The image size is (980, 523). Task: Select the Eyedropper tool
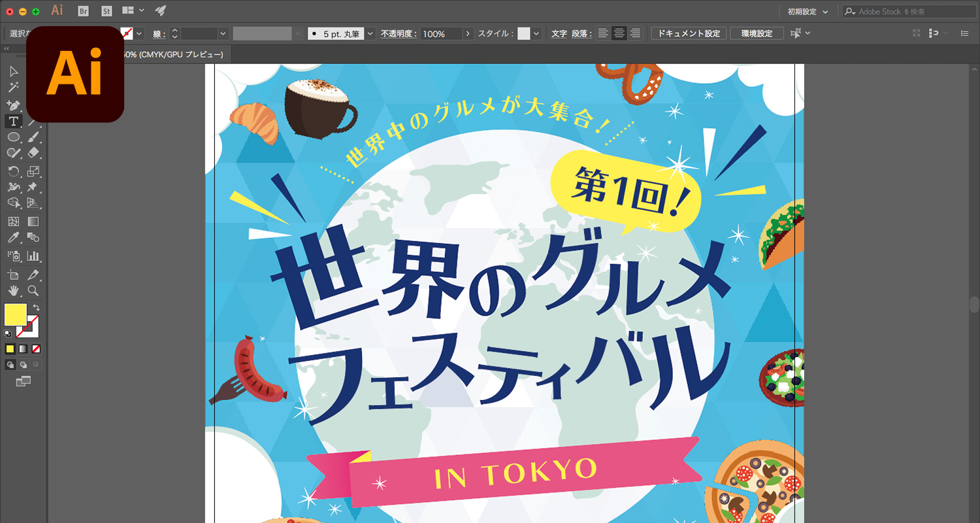point(13,238)
